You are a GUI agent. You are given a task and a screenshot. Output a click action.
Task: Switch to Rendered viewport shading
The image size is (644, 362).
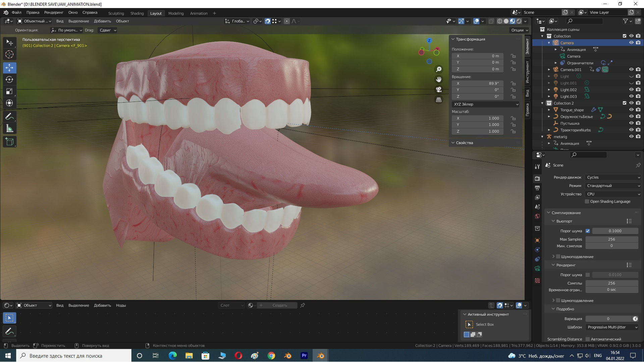tap(519, 21)
